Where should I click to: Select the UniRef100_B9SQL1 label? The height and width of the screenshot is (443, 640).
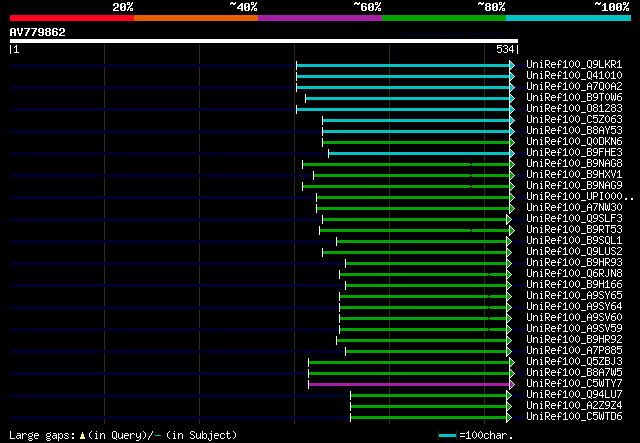tap(574, 240)
